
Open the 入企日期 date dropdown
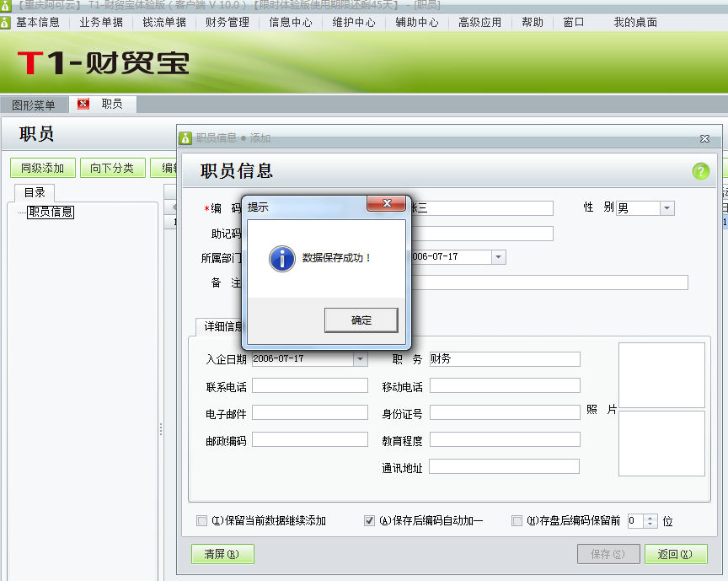pos(361,359)
